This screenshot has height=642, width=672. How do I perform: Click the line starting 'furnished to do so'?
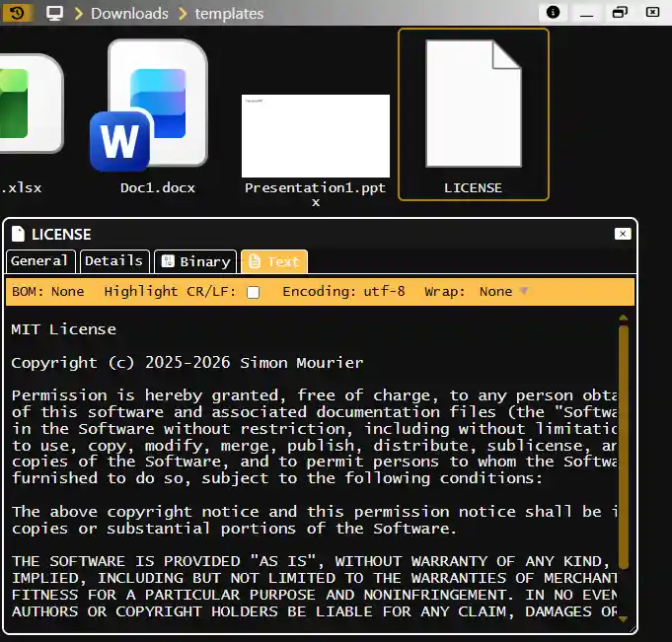tap(277, 478)
